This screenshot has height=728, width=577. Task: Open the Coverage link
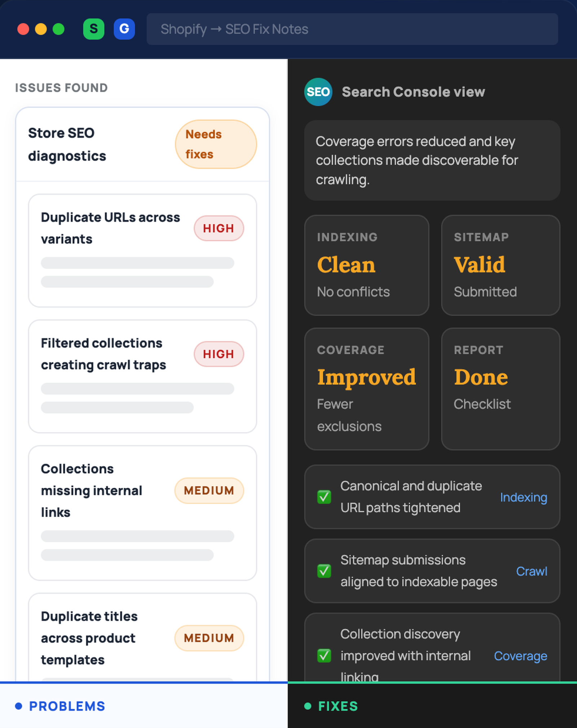click(520, 656)
